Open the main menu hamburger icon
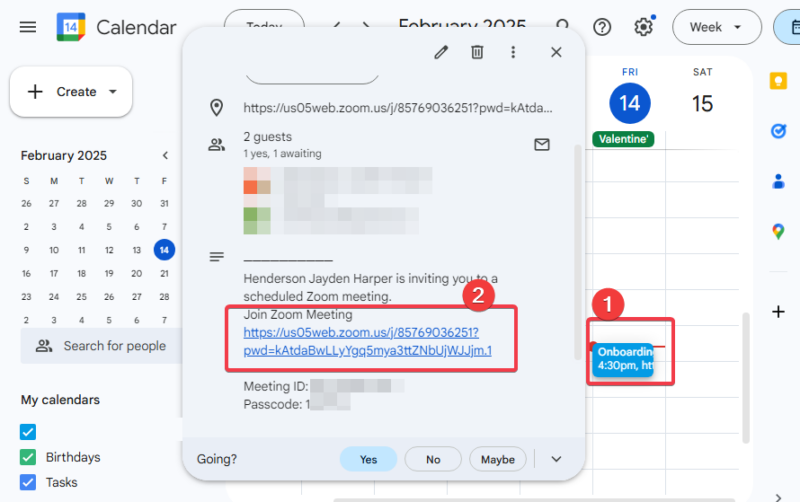The height and width of the screenshot is (502, 800). point(28,27)
